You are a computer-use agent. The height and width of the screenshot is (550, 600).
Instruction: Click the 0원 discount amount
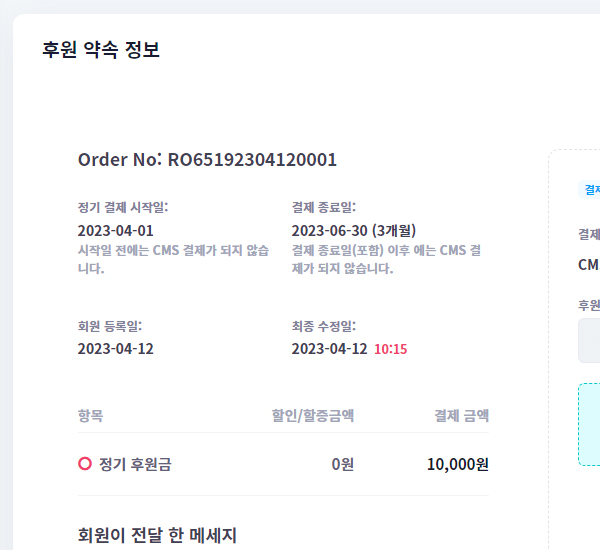pos(342,464)
